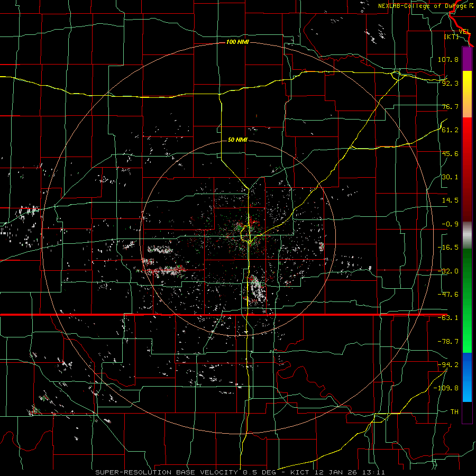Click the TH threshold label
The width and height of the screenshot is (476, 476).
[454, 411]
